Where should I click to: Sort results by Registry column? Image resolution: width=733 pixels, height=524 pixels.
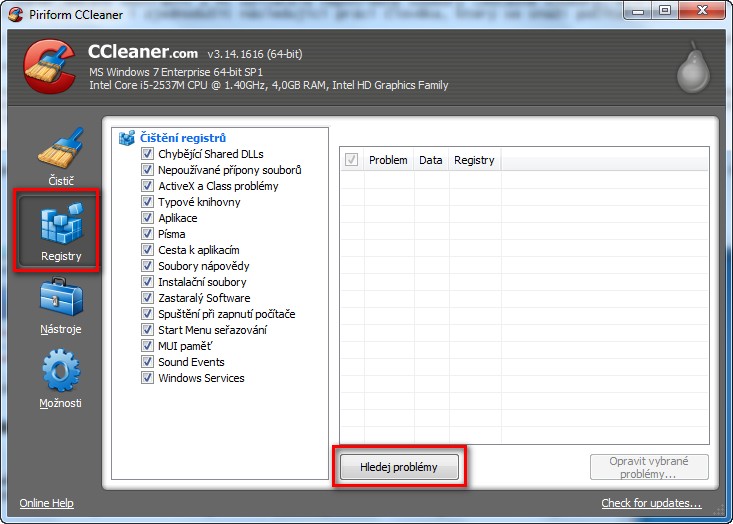(474, 160)
